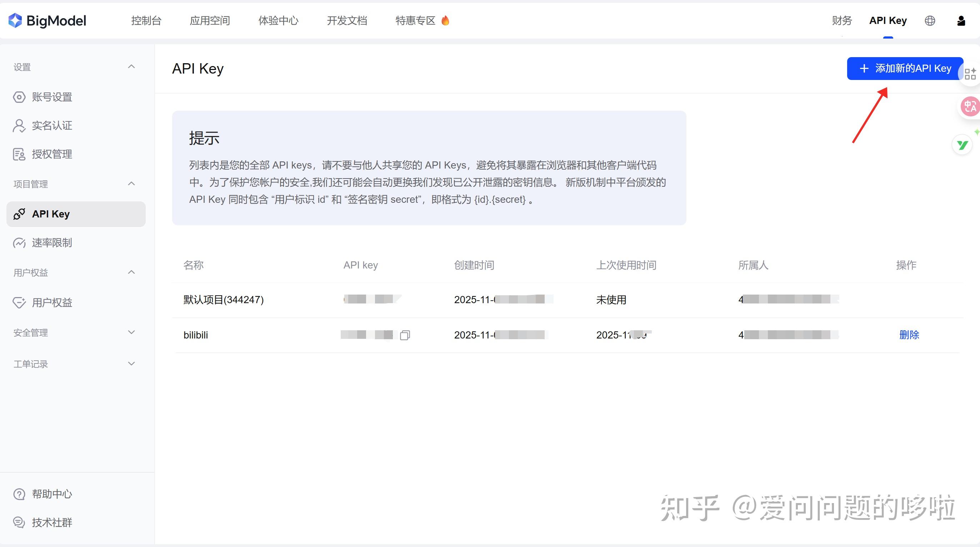Image resolution: width=980 pixels, height=547 pixels.
Task: Collapse the 设置 sidebar section
Action: click(132, 66)
